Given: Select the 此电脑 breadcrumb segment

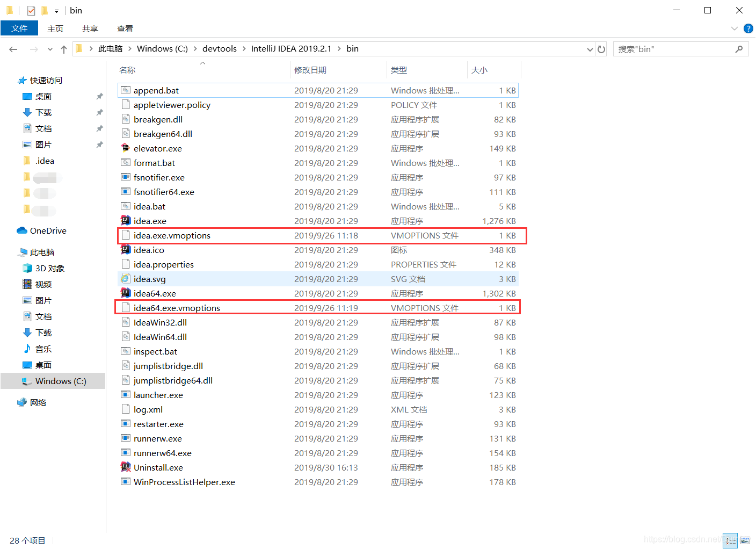Looking at the screenshot, I should [x=111, y=49].
